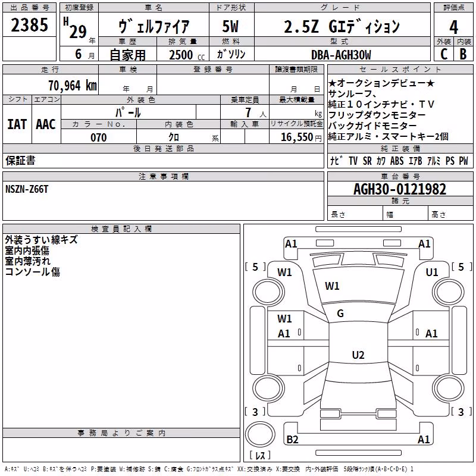476x476 pixels.
Task: Click the サンルーフ sales point line
Action: (x=352, y=93)
